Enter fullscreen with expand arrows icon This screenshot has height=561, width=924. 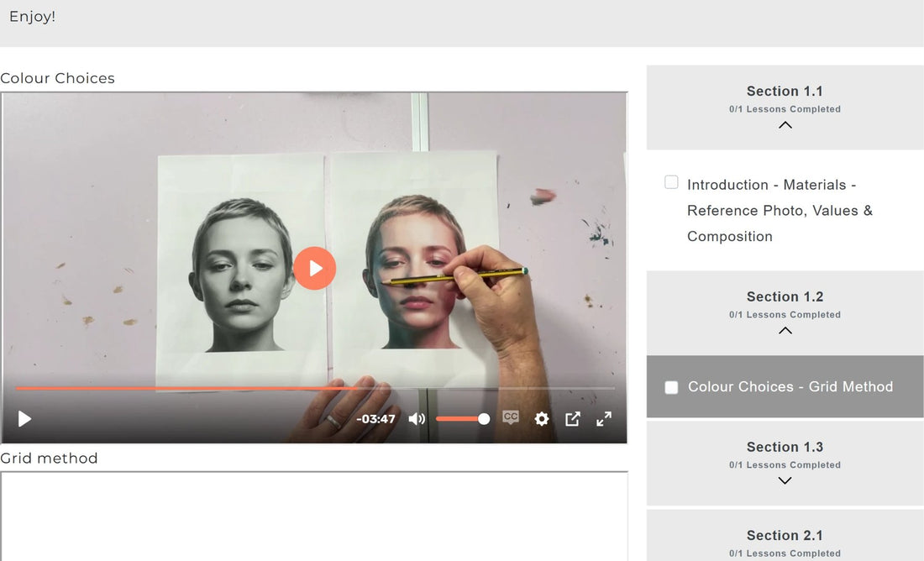604,419
